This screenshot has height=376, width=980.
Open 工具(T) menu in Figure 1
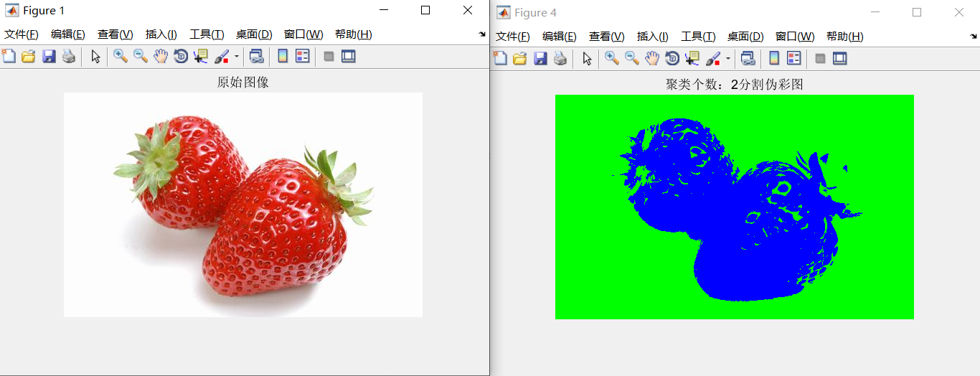pyautogui.click(x=207, y=34)
